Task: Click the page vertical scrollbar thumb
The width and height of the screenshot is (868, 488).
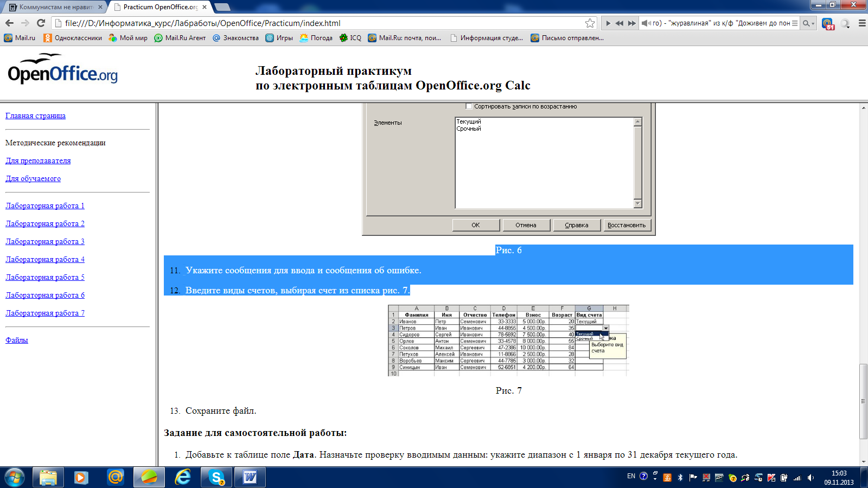Action: [863, 401]
